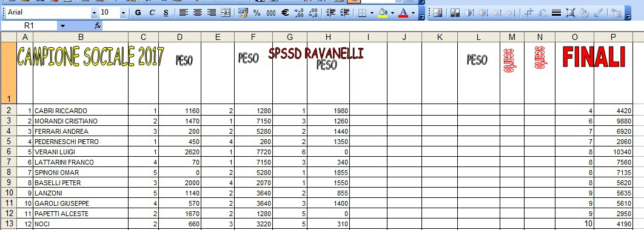This screenshot has width=644, height=230.
Task: Open borders style dropdown arrow
Action: pos(372,13)
